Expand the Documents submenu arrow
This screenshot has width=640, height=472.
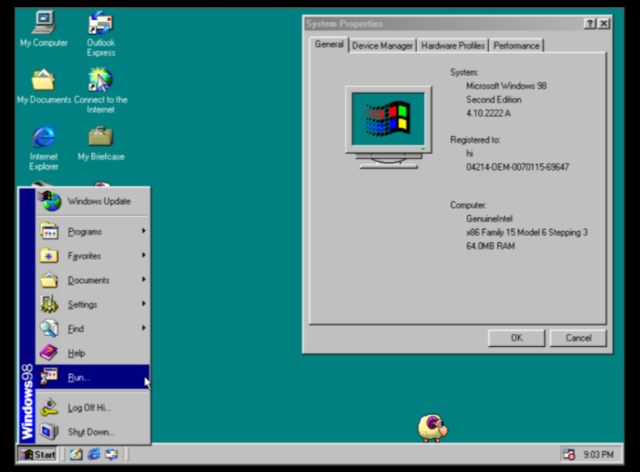click(x=144, y=280)
